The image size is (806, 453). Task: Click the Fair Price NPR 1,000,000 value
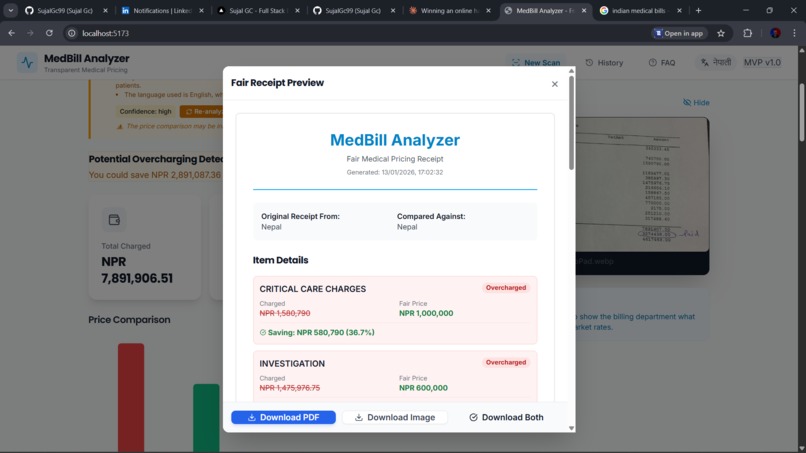426,313
